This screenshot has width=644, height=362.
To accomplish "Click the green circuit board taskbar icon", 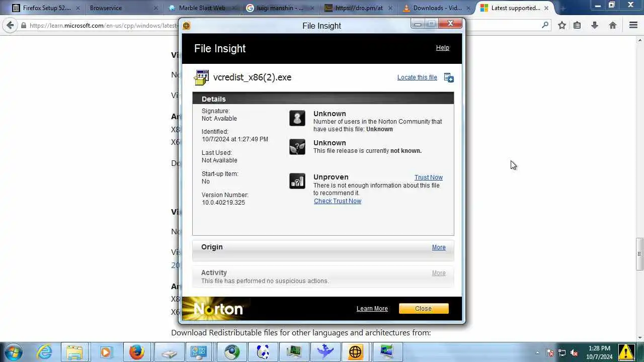I will click(x=293, y=352).
